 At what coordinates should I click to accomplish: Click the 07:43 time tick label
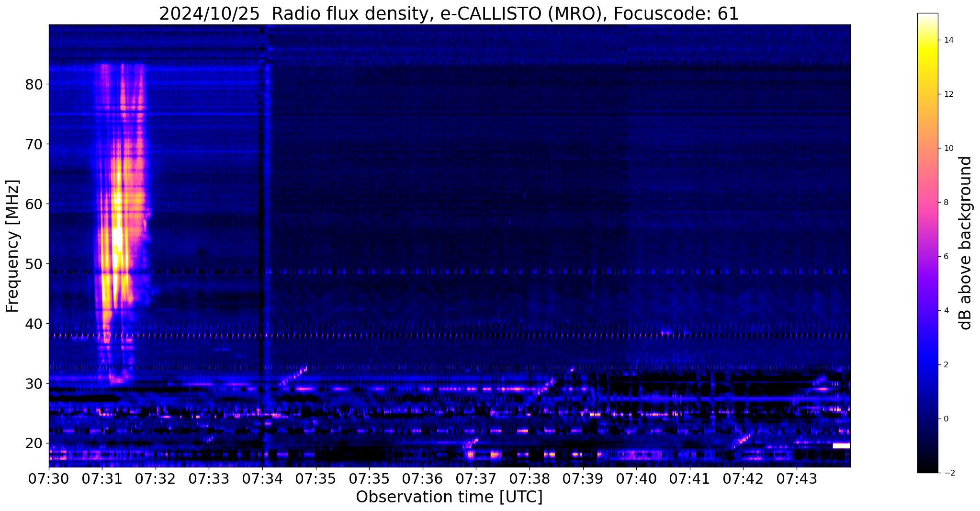point(797,479)
